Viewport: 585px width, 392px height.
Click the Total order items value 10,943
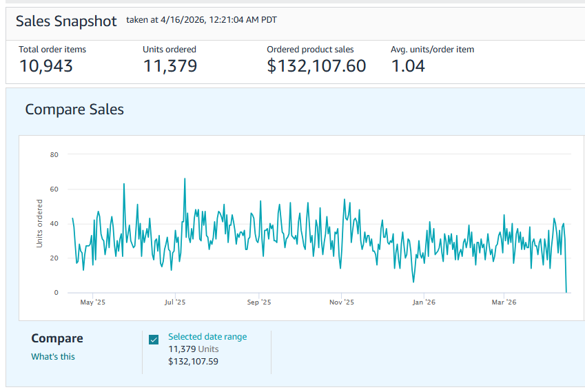click(45, 66)
